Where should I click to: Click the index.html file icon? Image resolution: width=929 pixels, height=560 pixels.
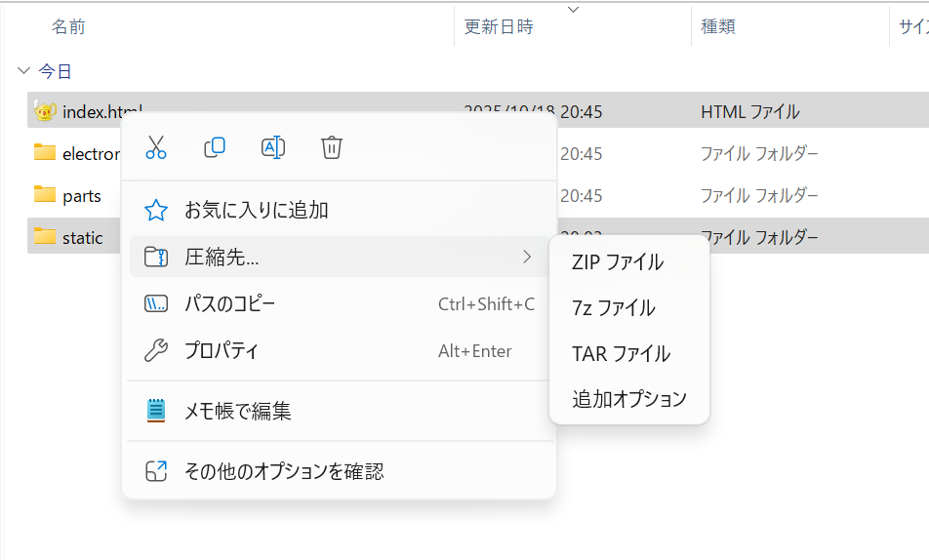(45, 111)
